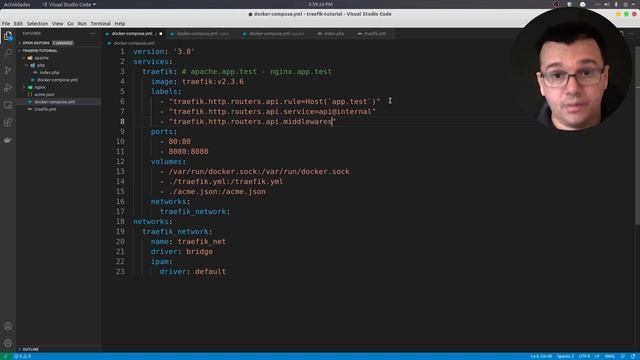The width and height of the screenshot is (640, 360).
Task: Select the highlighted docker-compose.yml tree item
Action: (59, 102)
